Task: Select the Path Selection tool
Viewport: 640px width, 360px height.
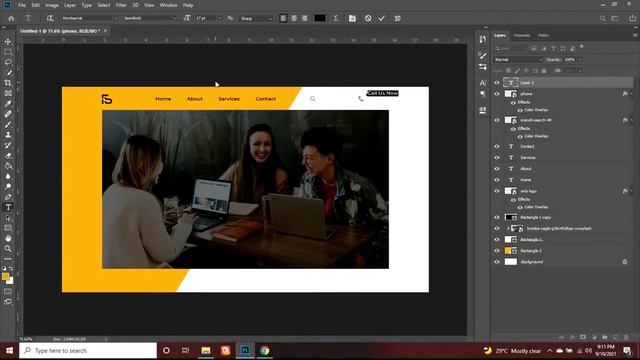Action: coord(8,218)
